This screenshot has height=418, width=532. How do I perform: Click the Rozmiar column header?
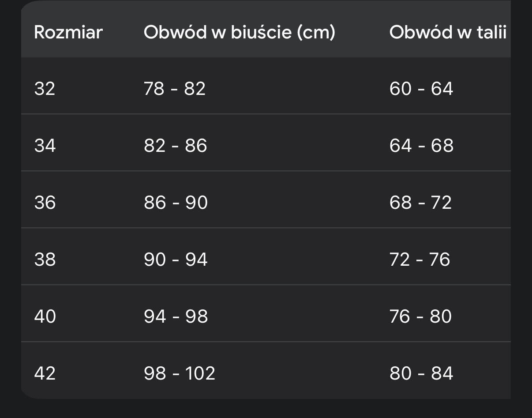(68, 33)
